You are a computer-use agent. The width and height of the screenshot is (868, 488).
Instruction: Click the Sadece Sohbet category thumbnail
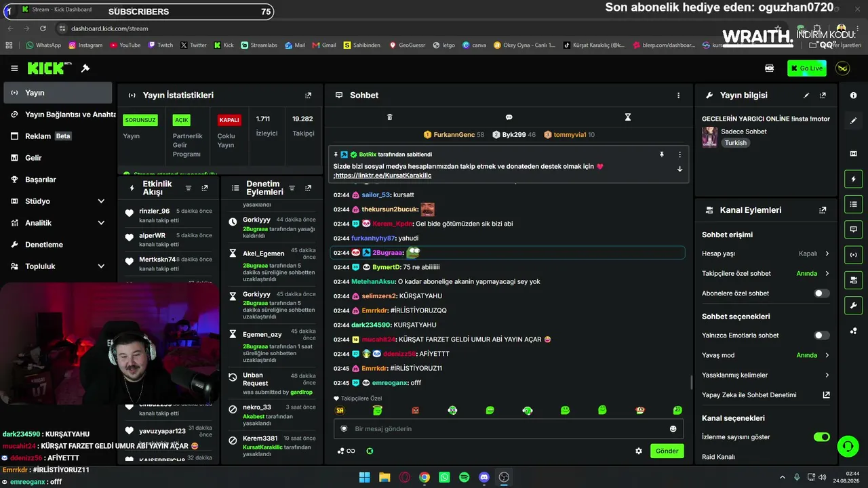click(x=709, y=137)
